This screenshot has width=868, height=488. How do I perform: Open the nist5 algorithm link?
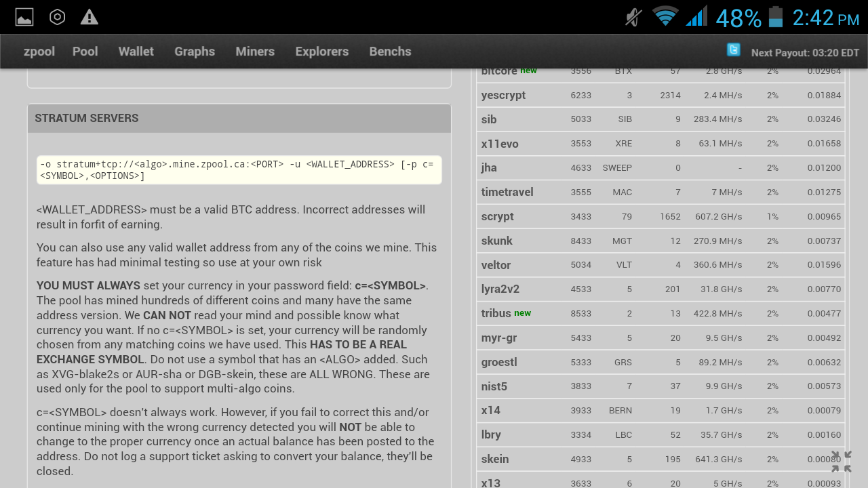pyautogui.click(x=494, y=386)
